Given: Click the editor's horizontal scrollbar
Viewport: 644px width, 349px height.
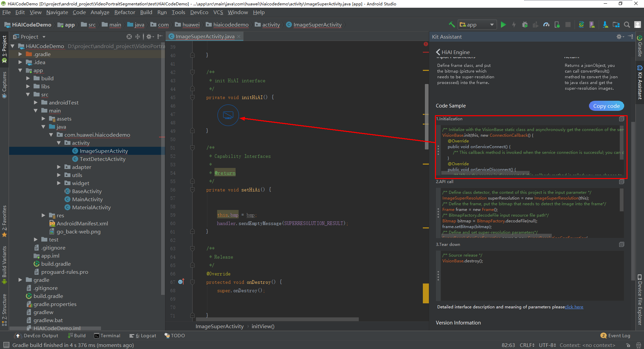Looking at the screenshot, I should (x=277, y=319).
